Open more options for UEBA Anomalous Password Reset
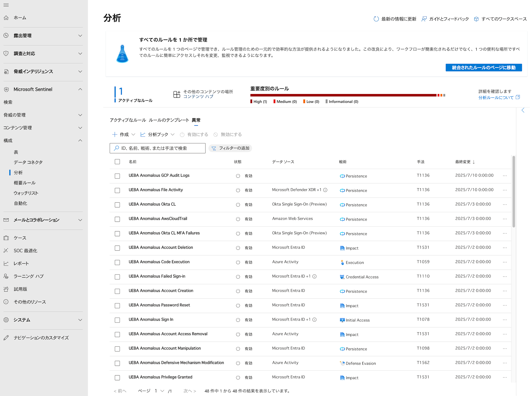This screenshot has width=532, height=396. pyautogui.click(x=505, y=305)
